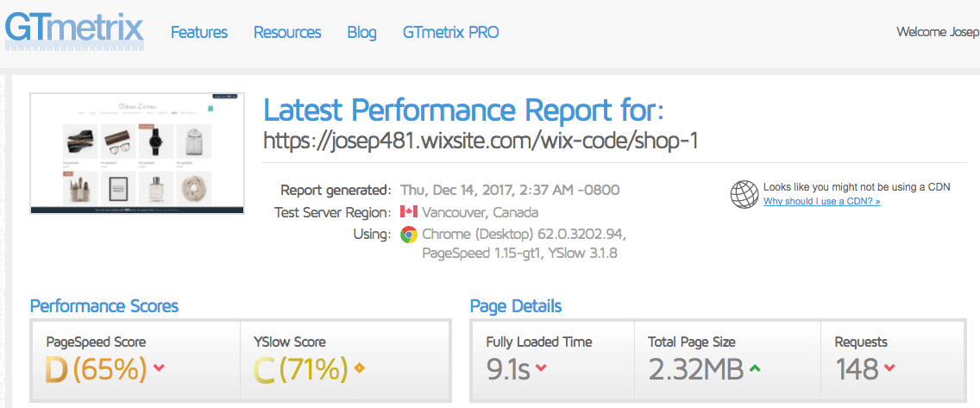Click the 'Latest Performance Report for:' heading

[x=463, y=110]
